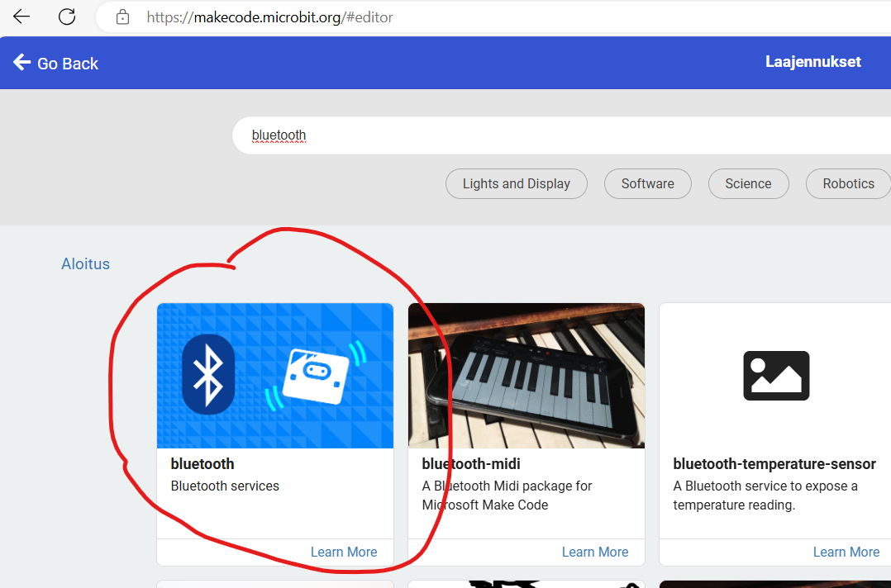
Task: Open the Aloitus breadcrumb link
Action: coord(85,264)
